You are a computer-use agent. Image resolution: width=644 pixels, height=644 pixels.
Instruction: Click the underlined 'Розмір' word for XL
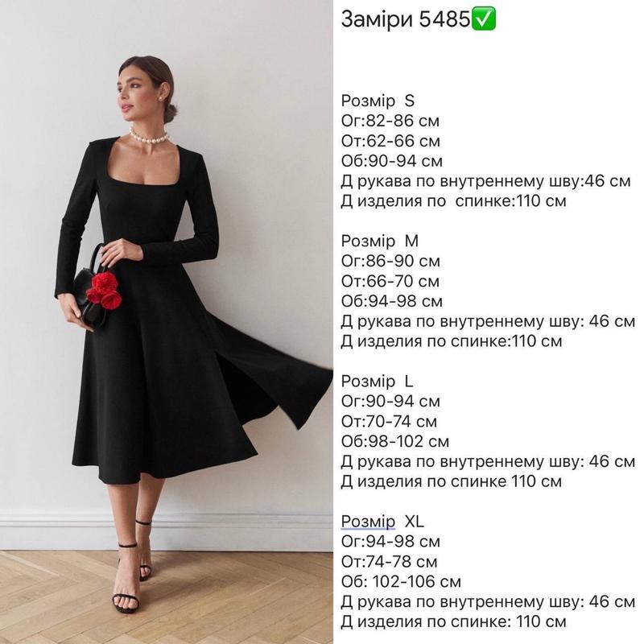368,521
